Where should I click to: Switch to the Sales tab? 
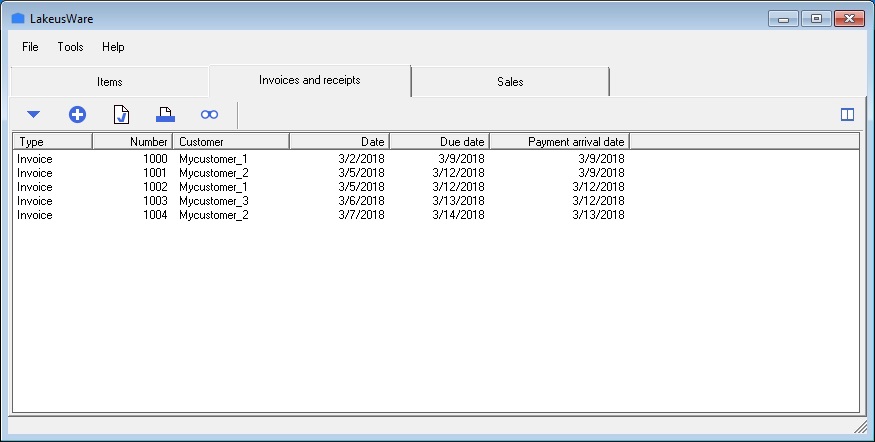click(510, 82)
